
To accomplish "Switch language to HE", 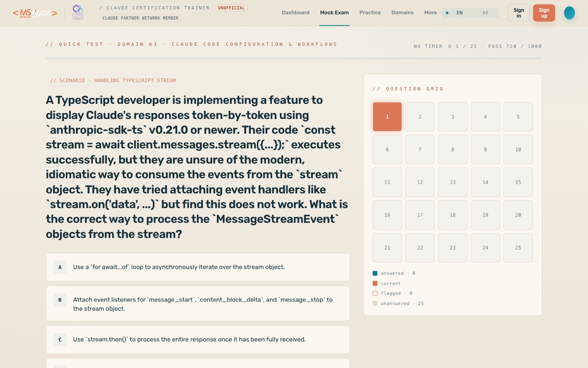I will click(x=485, y=13).
